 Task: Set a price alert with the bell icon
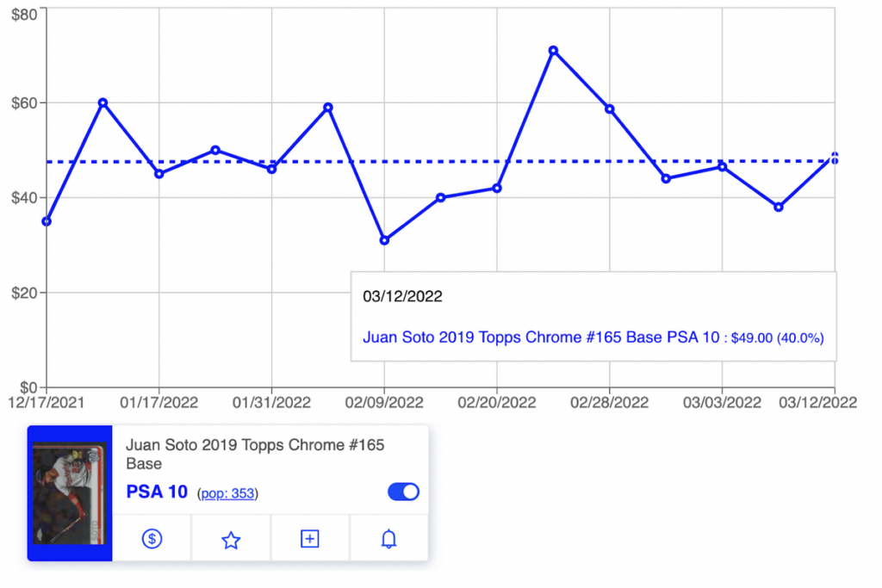pos(388,539)
